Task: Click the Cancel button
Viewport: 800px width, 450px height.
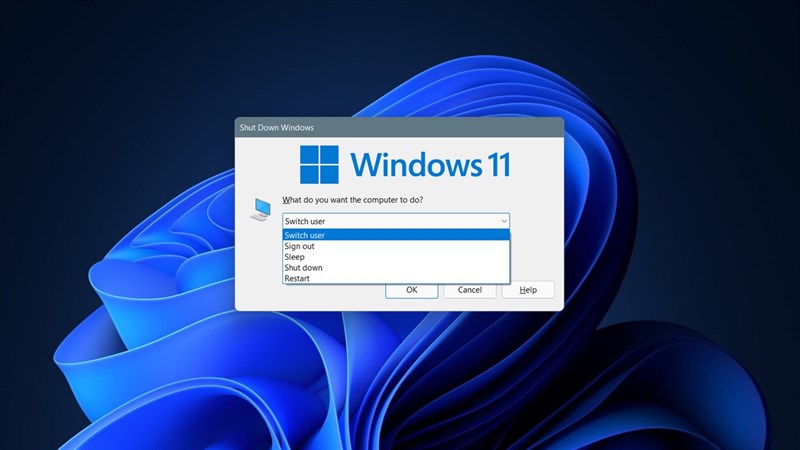Action: click(470, 290)
